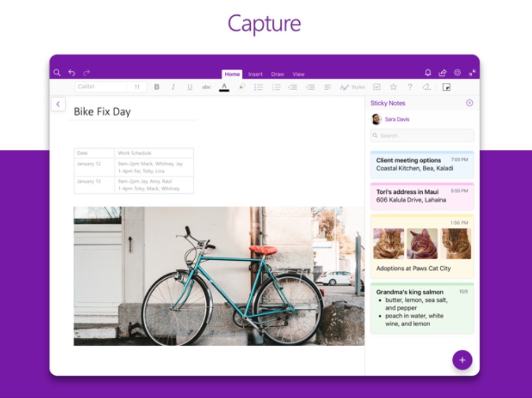Image resolution: width=532 pixels, height=398 pixels.
Task: Toggle Sticky Notes pane button
Action: pos(446,87)
